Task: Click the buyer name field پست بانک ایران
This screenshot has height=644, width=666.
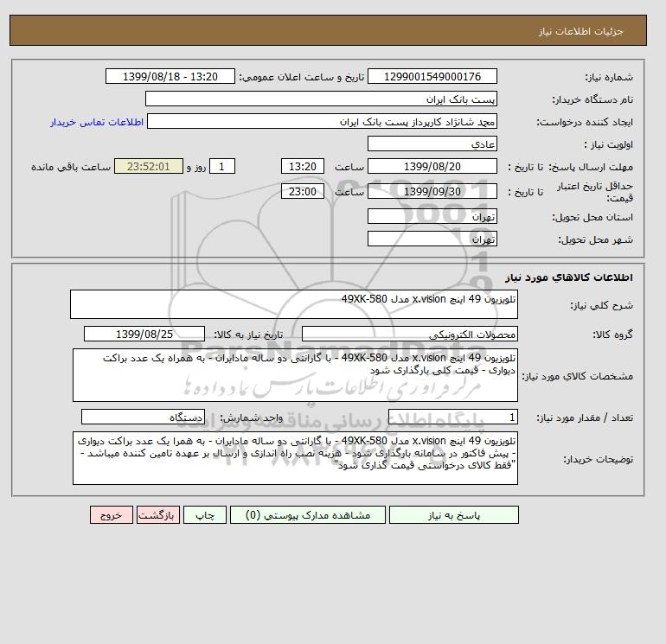Action: (321, 99)
